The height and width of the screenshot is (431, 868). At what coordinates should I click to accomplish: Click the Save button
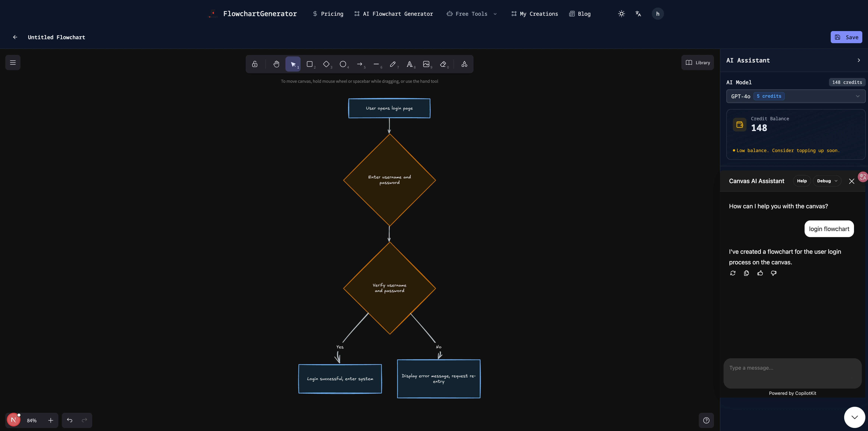click(x=846, y=37)
